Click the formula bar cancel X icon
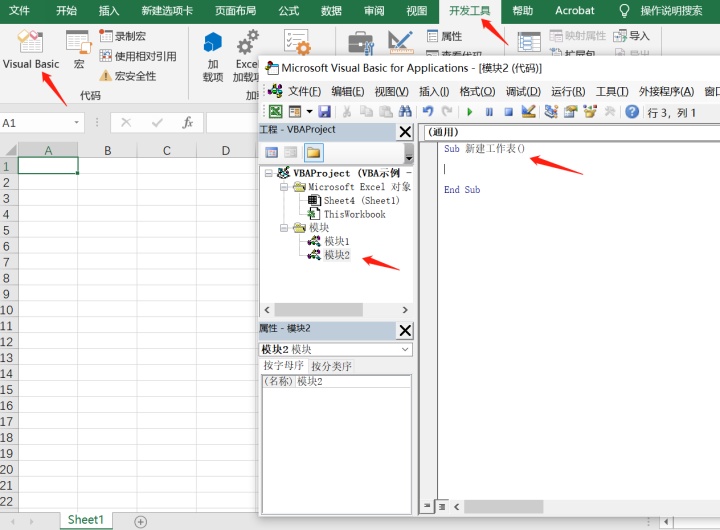 (x=126, y=123)
